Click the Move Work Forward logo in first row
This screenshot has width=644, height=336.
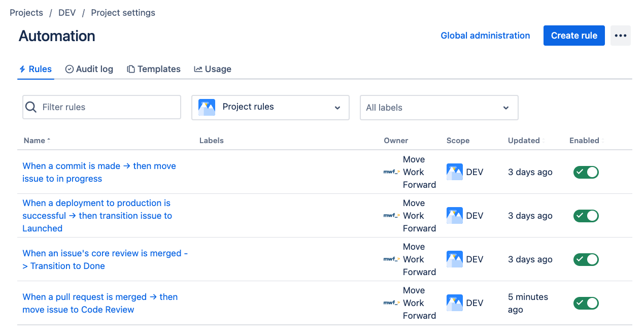(x=391, y=172)
